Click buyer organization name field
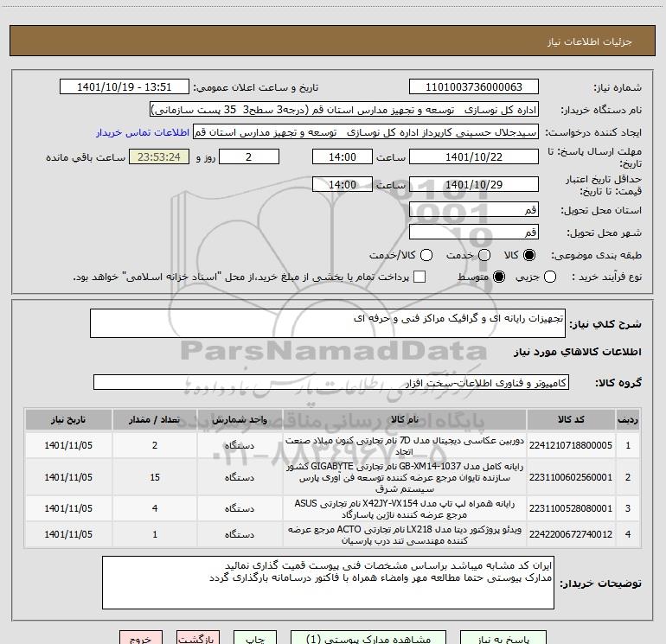This screenshot has width=666, height=644. [344, 110]
